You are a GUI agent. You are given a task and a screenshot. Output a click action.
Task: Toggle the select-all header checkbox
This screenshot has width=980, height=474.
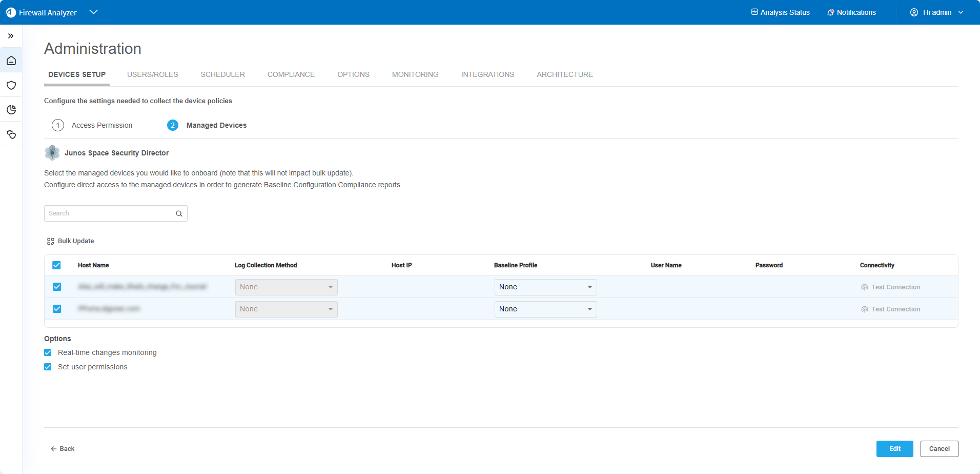pos(56,265)
